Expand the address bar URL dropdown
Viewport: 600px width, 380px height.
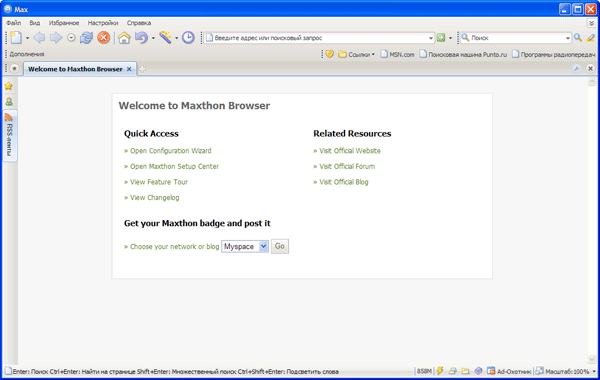pyautogui.click(x=431, y=38)
